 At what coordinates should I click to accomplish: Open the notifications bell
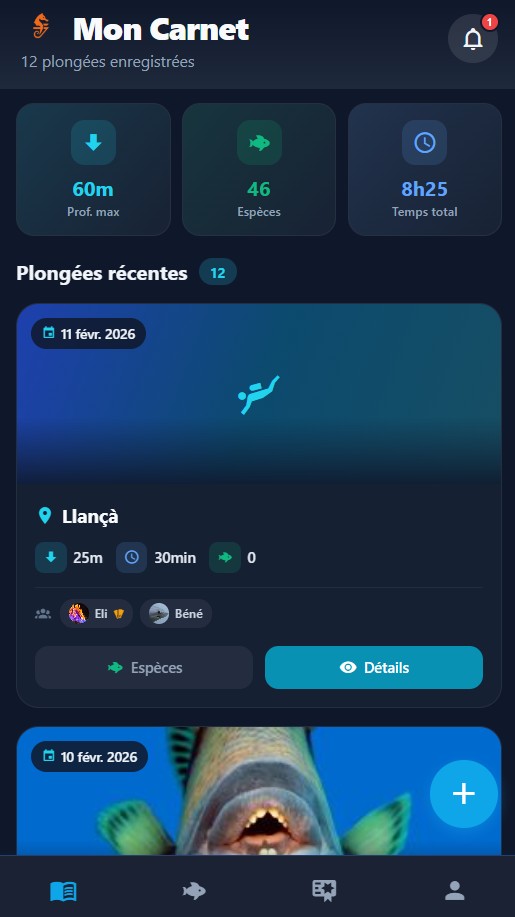pyautogui.click(x=472, y=39)
